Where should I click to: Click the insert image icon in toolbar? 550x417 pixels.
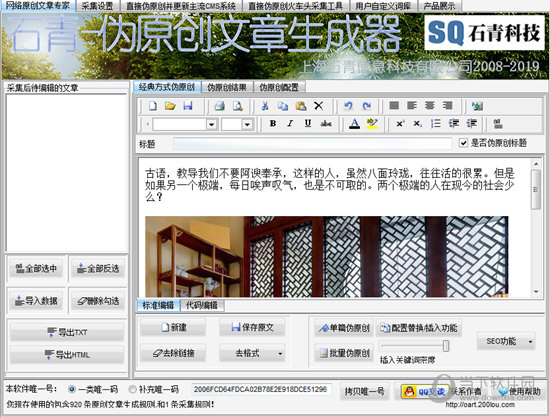477,106
